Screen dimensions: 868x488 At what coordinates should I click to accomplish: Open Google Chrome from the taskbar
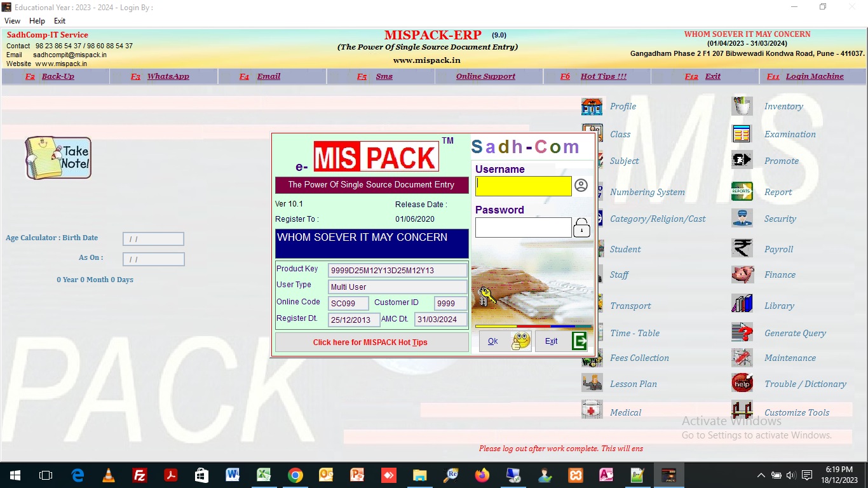[x=295, y=475]
